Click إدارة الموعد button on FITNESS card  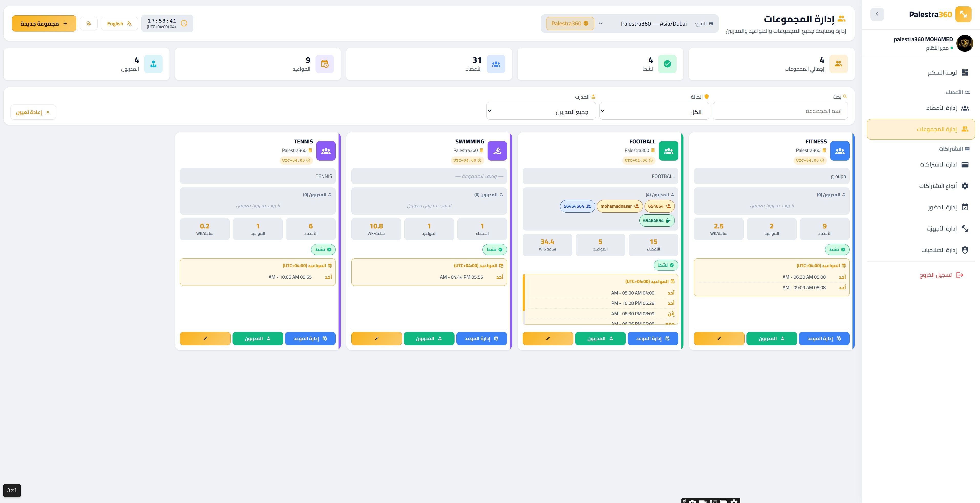(x=824, y=339)
